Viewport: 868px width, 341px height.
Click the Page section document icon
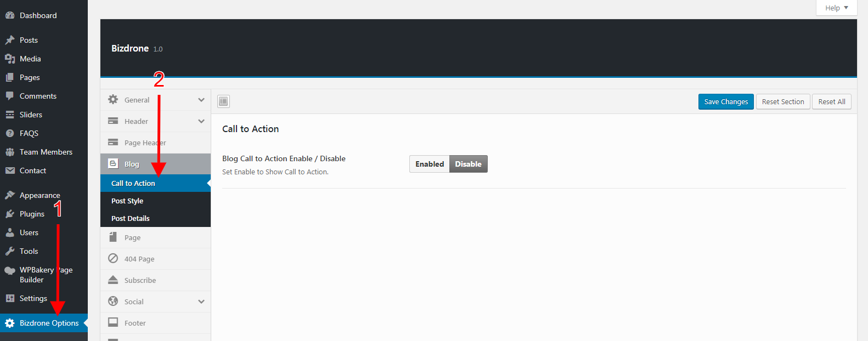(x=113, y=237)
